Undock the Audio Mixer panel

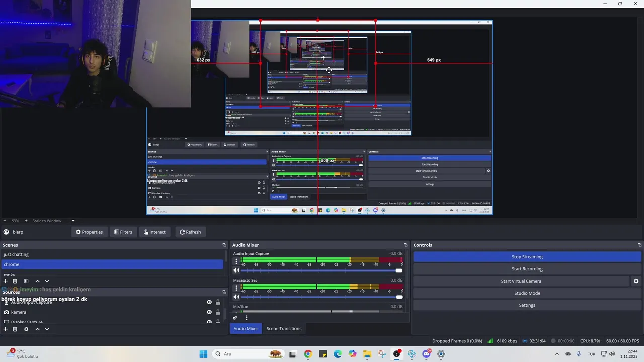405,245
